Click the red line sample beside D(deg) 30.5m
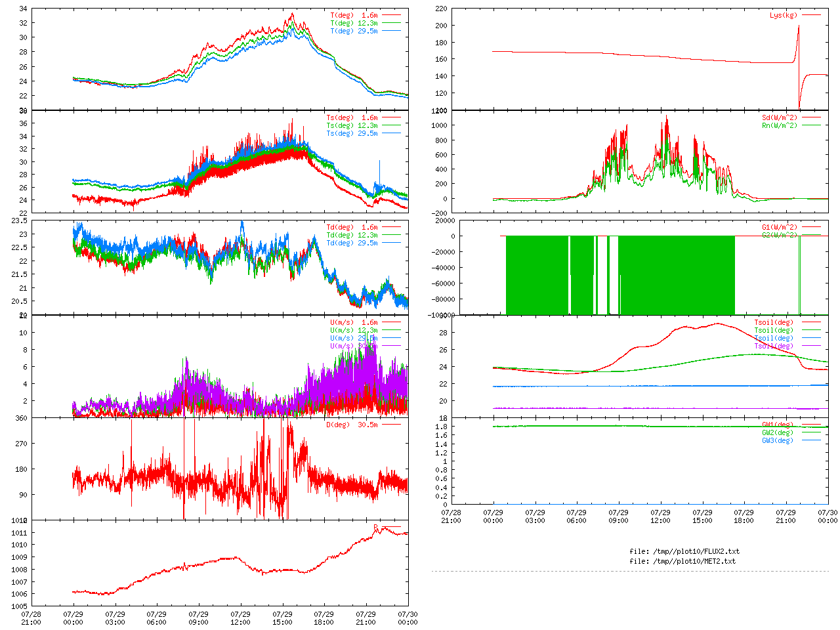 tap(390, 425)
